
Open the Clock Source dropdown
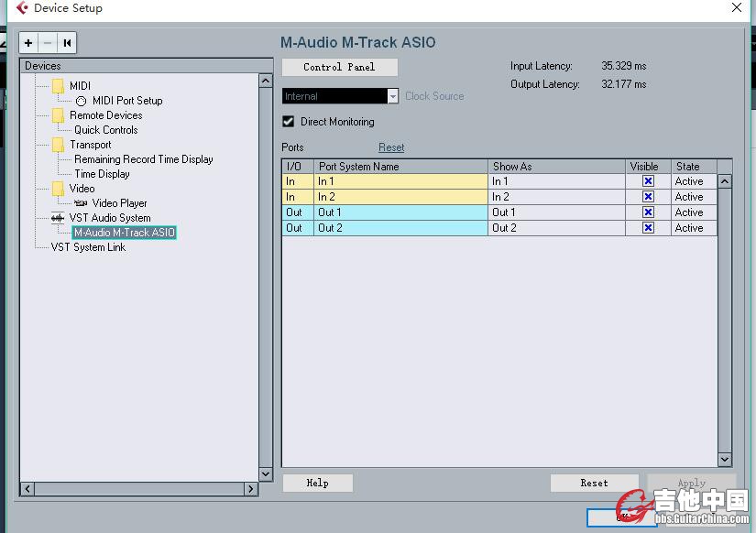393,96
